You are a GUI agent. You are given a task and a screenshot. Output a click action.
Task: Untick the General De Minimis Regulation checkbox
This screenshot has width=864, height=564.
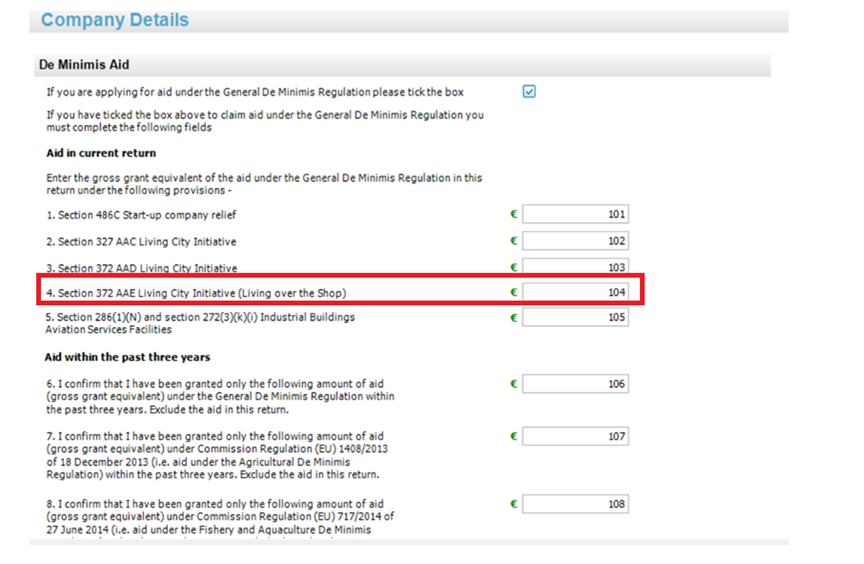point(529,91)
